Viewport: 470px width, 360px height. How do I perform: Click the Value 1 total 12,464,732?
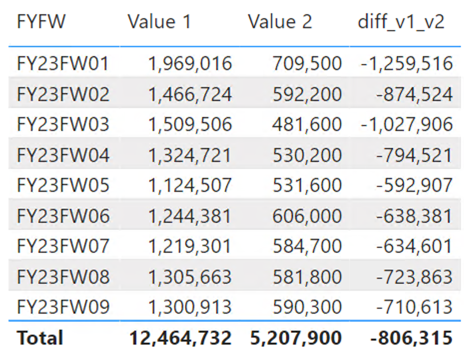pyautogui.click(x=180, y=338)
